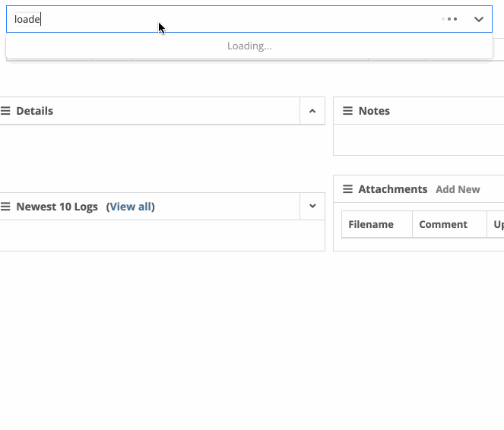This screenshot has height=430, width=504.
Task: Open the View all logs link
Action: click(131, 207)
